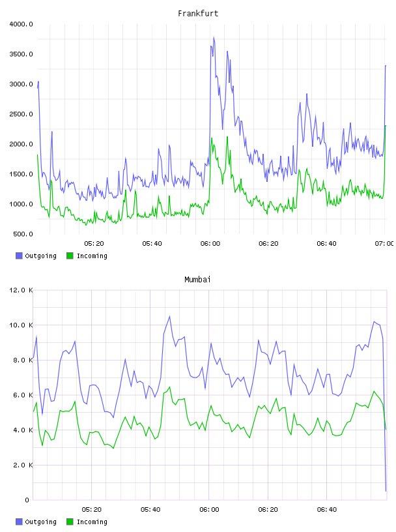The height and width of the screenshot is (532, 396).
Task: Click the 3000.0 y-axis label in Frankfurt
Action: tap(21, 84)
